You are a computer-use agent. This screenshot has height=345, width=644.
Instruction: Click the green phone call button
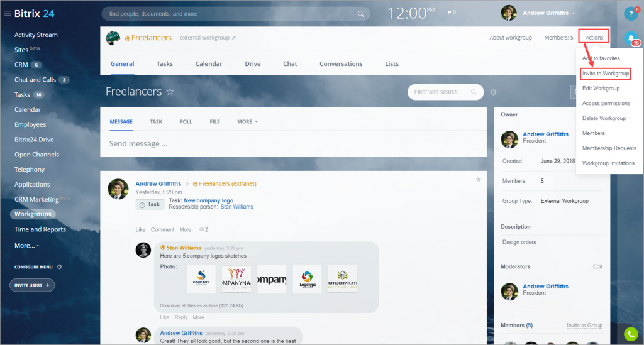[x=631, y=334]
